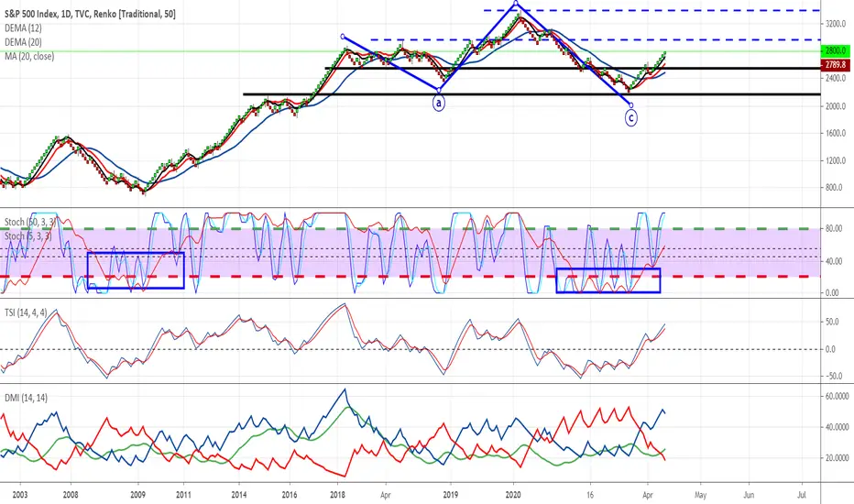Click the Apr label just before May
854x504 pixels.
pyautogui.click(x=648, y=495)
